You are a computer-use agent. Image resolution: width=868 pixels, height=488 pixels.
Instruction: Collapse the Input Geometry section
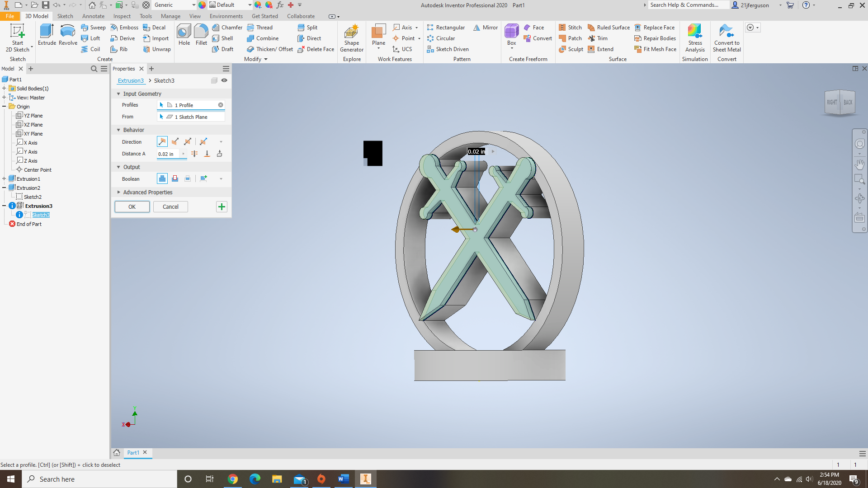click(x=118, y=94)
